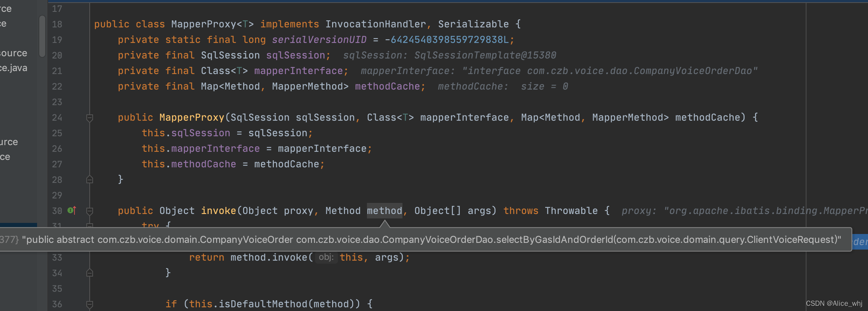Click the implements-method gutter icon on line 30
Viewport: 868px width, 311px height.
[72, 210]
